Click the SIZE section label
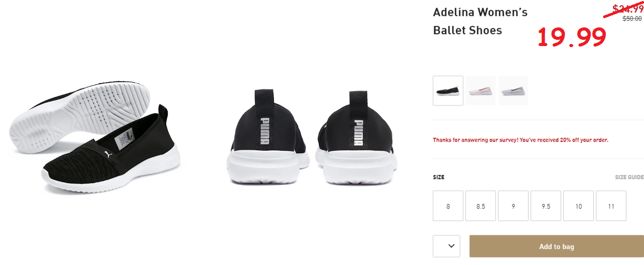 [x=438, y=177]
